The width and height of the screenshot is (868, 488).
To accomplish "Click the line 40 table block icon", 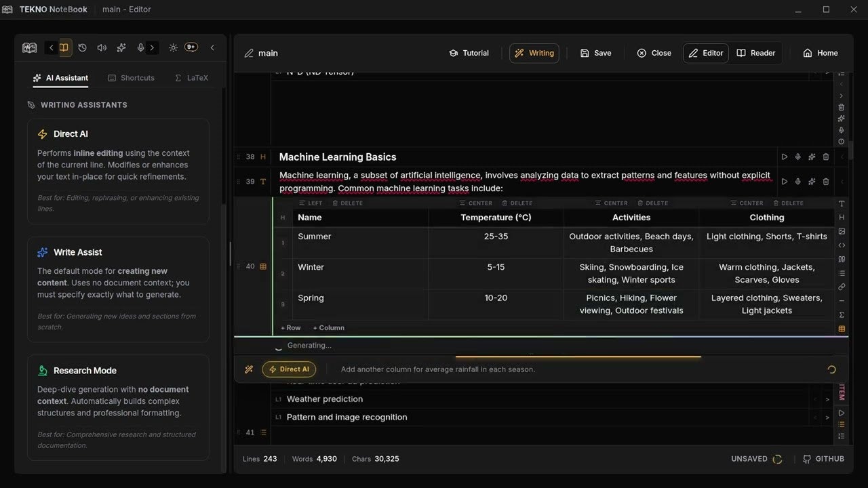I will 263,266.
